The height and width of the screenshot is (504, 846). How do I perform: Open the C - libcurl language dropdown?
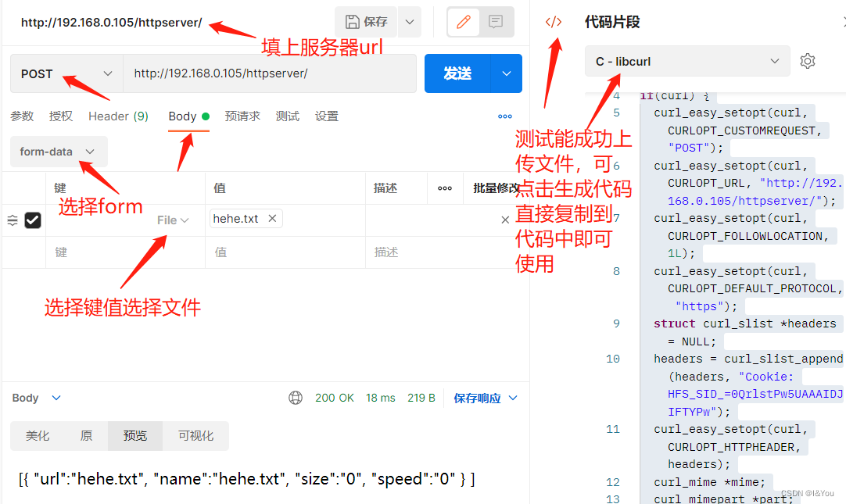pyautogui.click(x=687, y=61)
